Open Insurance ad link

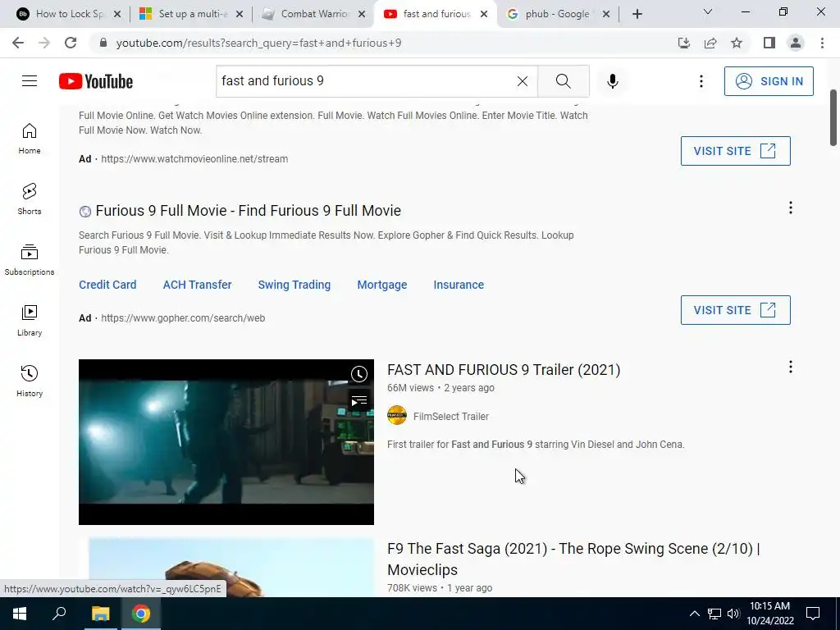pyautogui.click(x=459, y=285)
